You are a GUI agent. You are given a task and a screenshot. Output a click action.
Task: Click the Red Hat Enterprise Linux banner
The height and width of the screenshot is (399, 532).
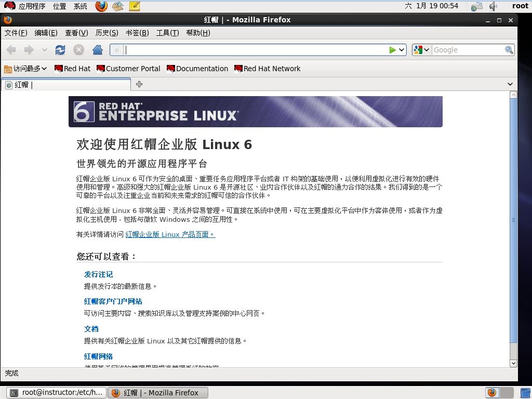coord(256,112)
